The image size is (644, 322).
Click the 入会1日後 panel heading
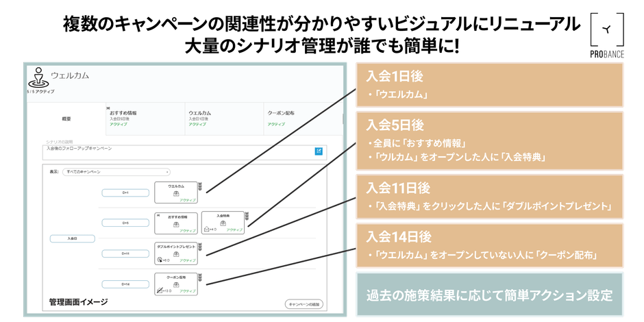pos(395,77)
